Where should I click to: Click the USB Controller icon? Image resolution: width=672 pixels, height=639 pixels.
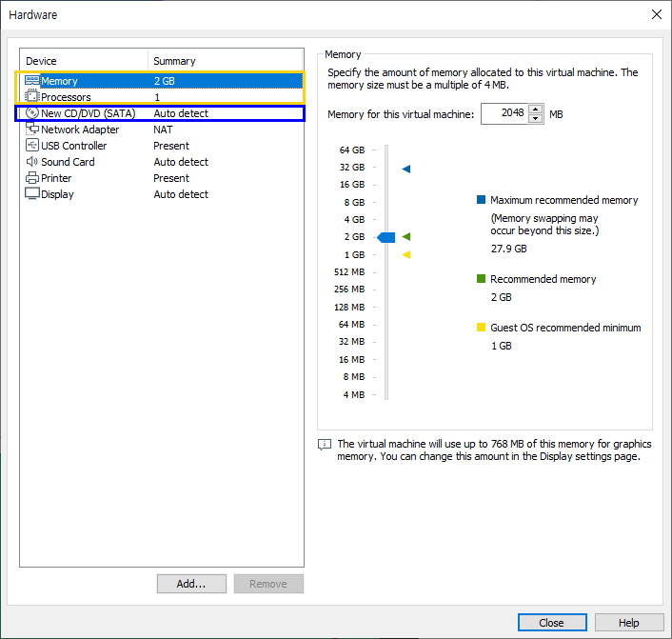click(x=32, y=145)
